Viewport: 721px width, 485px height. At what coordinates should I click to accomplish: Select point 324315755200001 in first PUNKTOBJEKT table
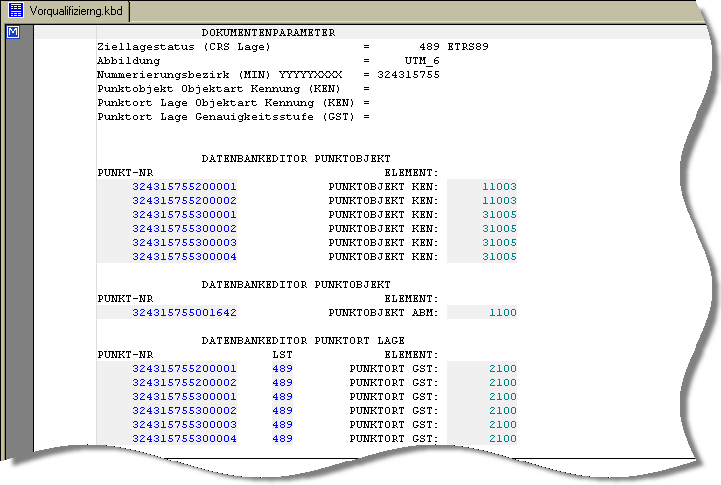[184, 187]
